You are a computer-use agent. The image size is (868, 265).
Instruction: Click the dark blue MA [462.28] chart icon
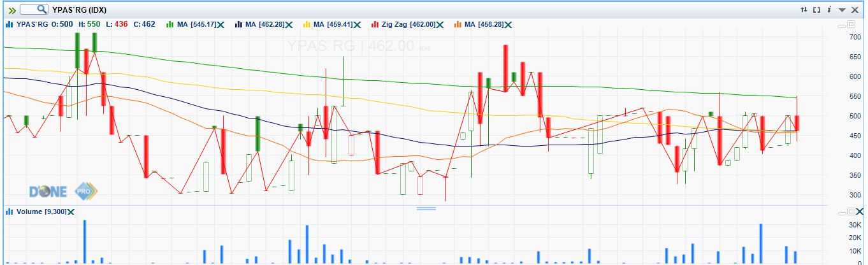(238, 24)
